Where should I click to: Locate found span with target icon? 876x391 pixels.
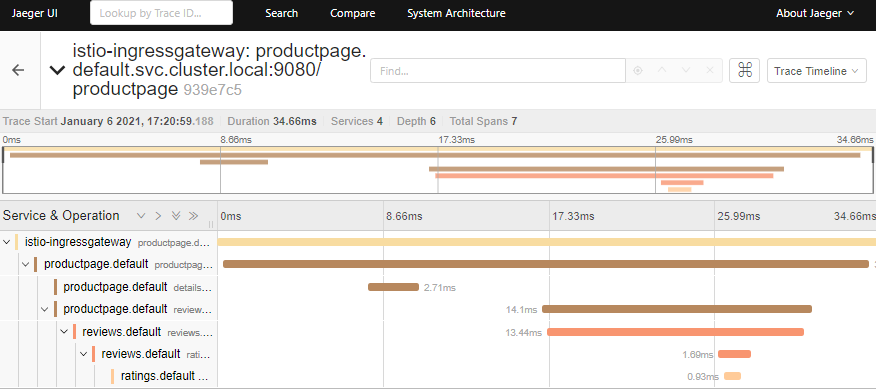click(638, 71)
